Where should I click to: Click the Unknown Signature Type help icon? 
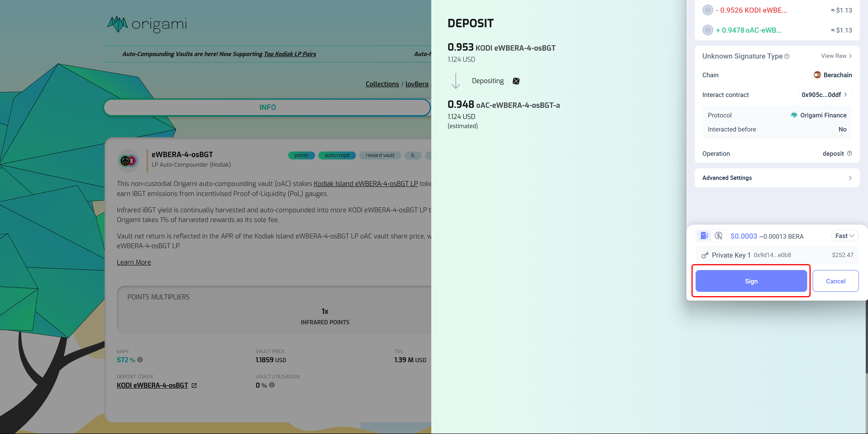click(x=787, y=56)
